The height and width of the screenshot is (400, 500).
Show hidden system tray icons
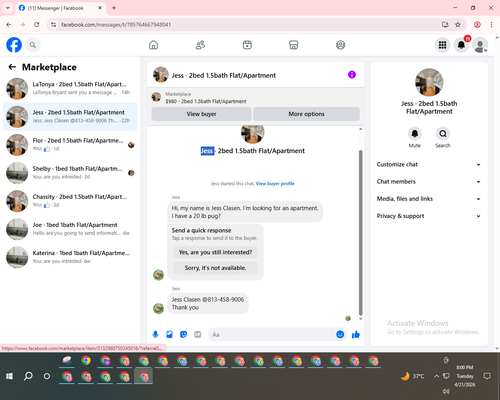(x=436, y=376)
